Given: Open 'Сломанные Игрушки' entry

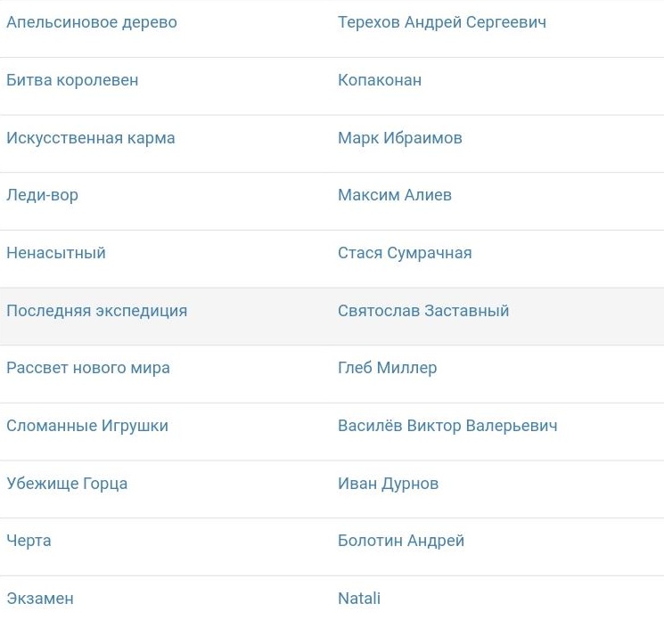Looking at the screenshot, I should [x=87, y=426].
